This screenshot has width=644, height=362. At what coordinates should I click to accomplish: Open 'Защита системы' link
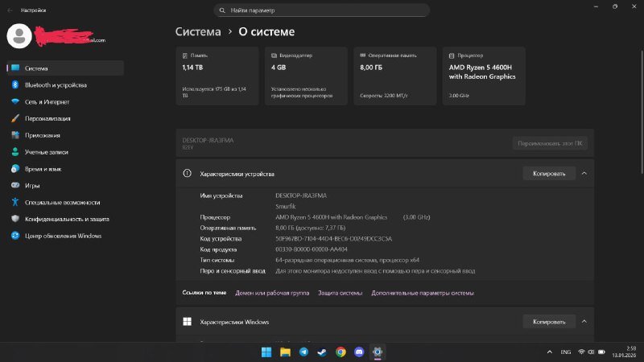point(340,293)
